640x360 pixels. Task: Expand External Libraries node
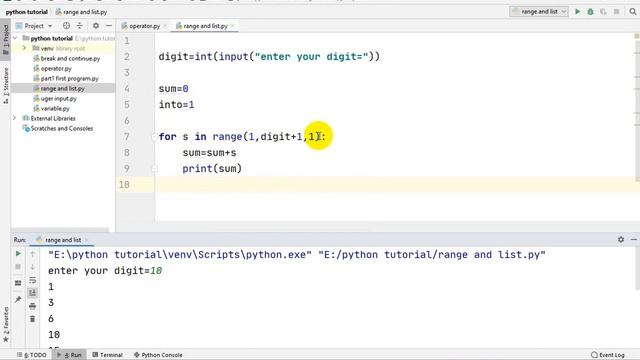[14, 118]
